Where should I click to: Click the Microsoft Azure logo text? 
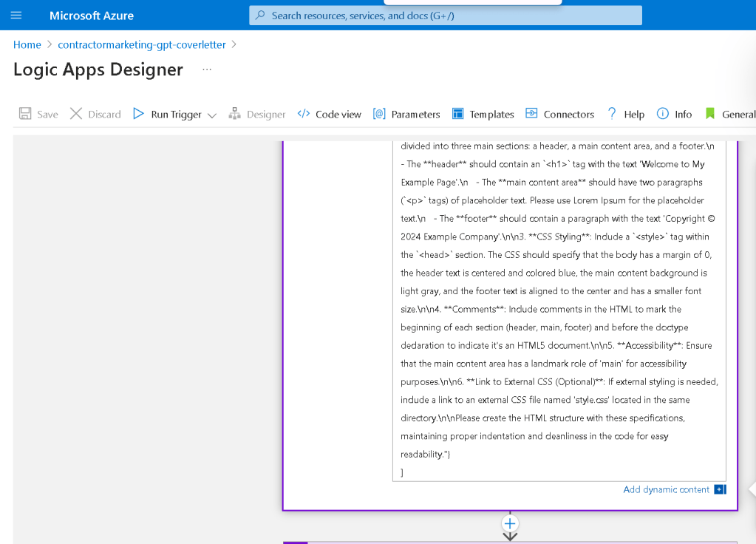coord(92,16)
